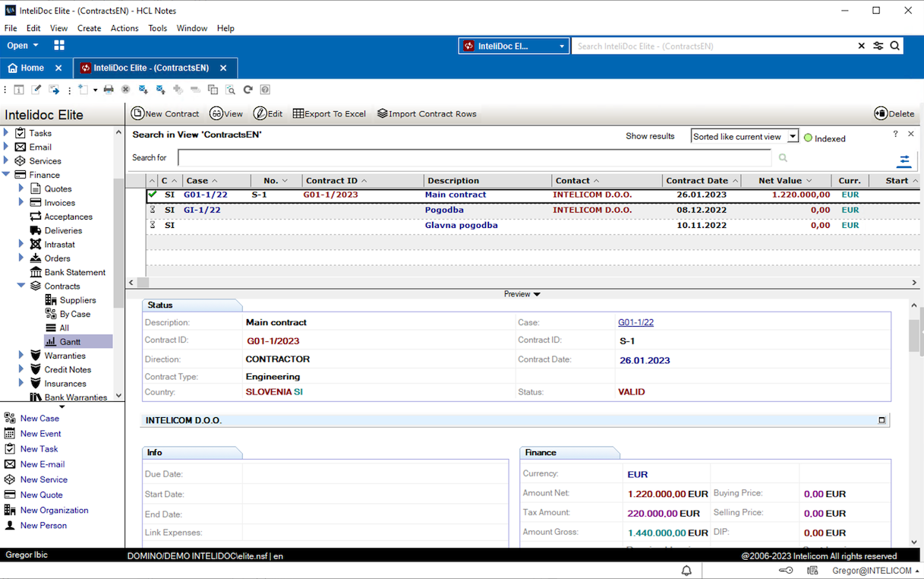924x579 pixels.
Task: Open document properties info icon in toolbar
Action: tap(19, 90)
